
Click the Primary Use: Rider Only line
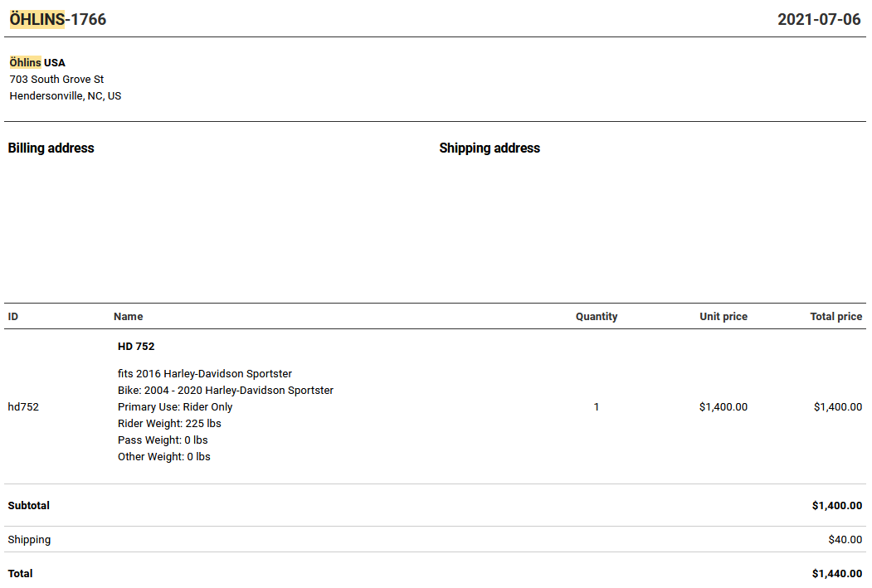pos(175,407)
